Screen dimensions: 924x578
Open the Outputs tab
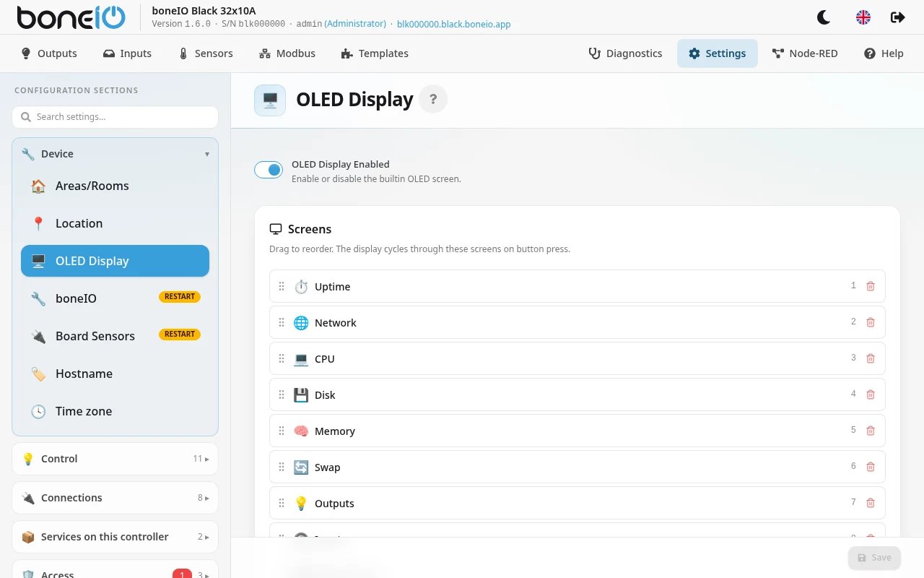(x=49, y=53)
